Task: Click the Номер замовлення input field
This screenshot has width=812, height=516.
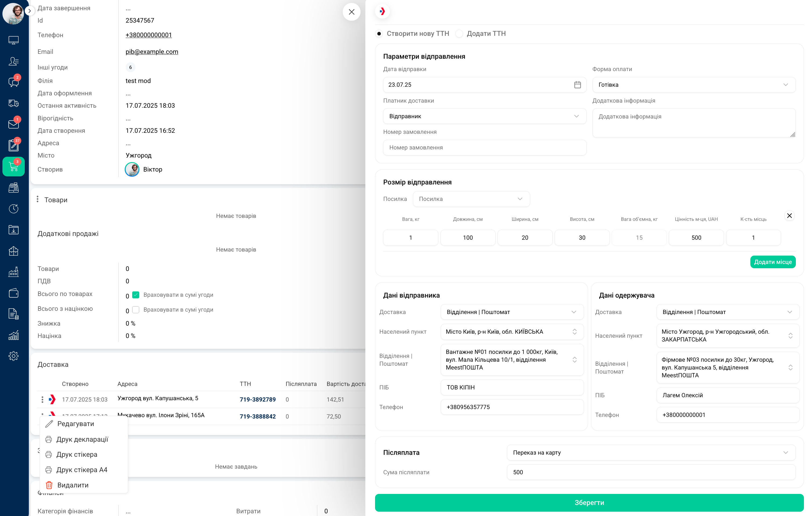Action: coord(485,147)
